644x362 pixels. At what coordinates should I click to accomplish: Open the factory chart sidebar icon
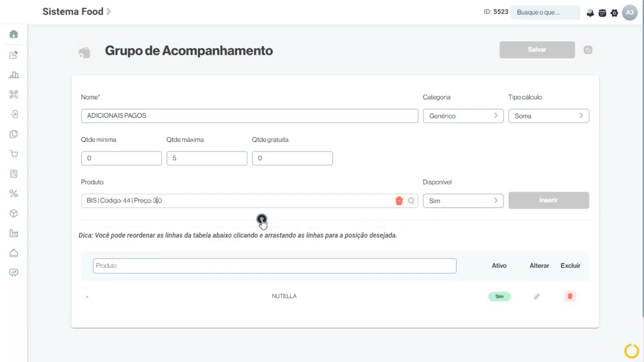click(14, 233)
